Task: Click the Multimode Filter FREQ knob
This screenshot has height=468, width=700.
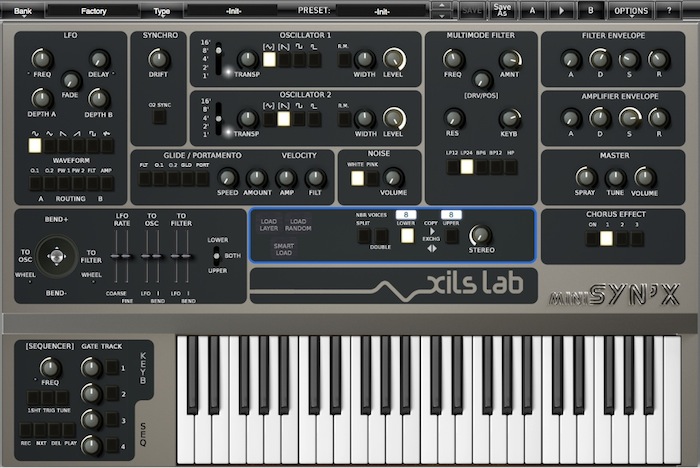Action: 453,59
